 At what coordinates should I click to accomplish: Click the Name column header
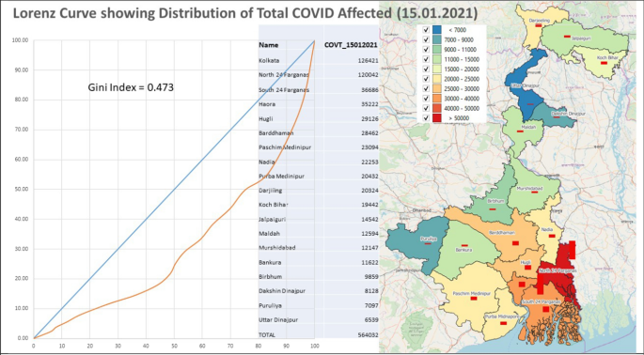(x=269, y=45)
